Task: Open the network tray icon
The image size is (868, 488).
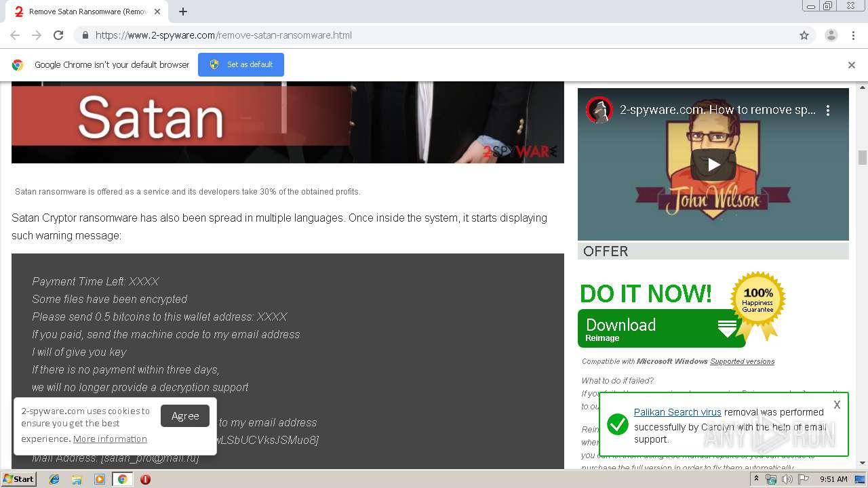Action: [771, 479]
